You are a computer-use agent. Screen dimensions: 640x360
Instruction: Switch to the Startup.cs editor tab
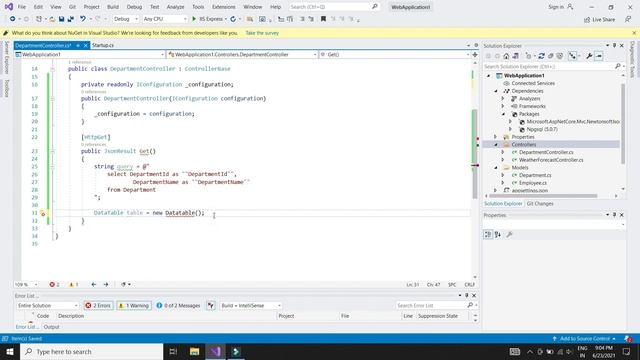click(x=103, y=45)
